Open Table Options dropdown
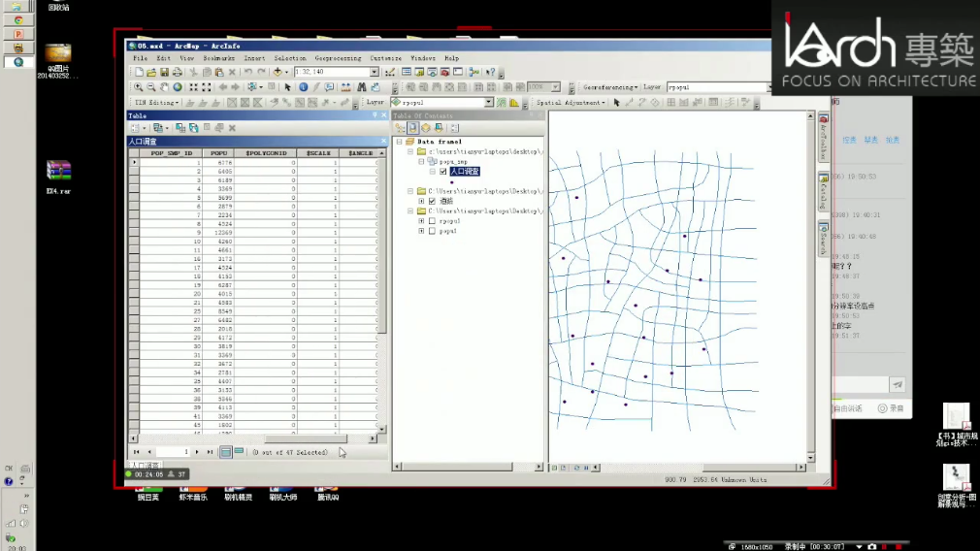 pyautogui.click(x=138, y=128)
